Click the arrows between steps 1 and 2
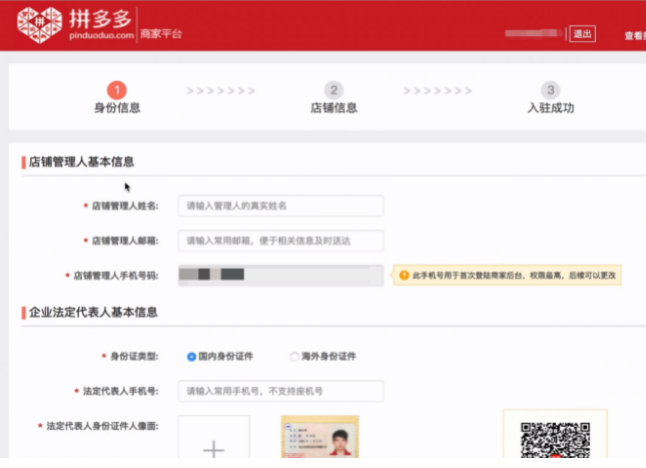The height and width of the screenshot is (468, 646). (x=221, y=91)
